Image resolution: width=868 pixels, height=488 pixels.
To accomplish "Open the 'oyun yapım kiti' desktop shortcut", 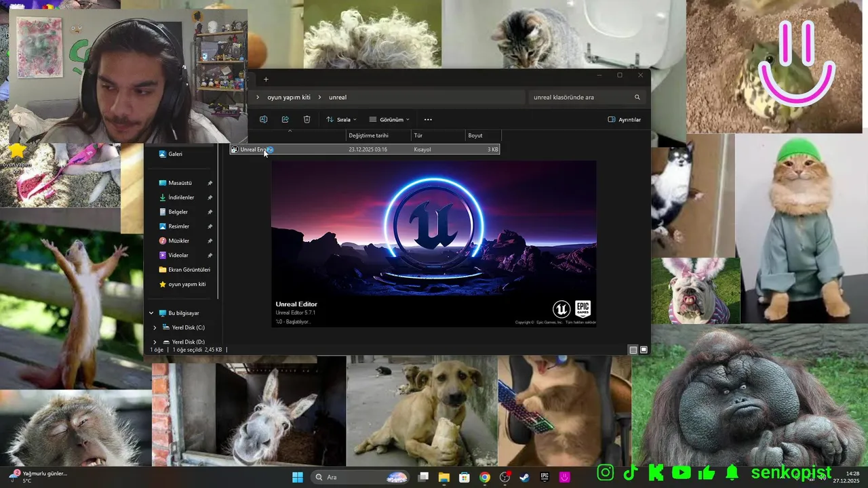I will [17, 158].
